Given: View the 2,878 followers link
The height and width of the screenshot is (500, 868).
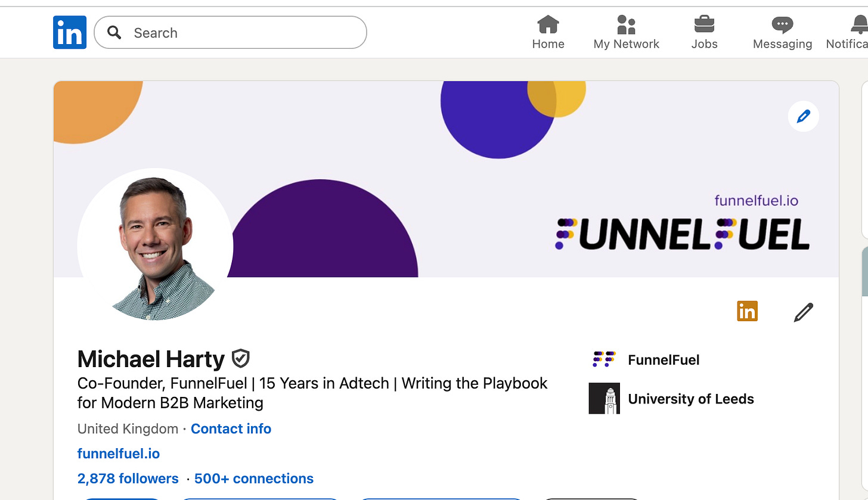Looking at the screenshot, I should 128,479.
